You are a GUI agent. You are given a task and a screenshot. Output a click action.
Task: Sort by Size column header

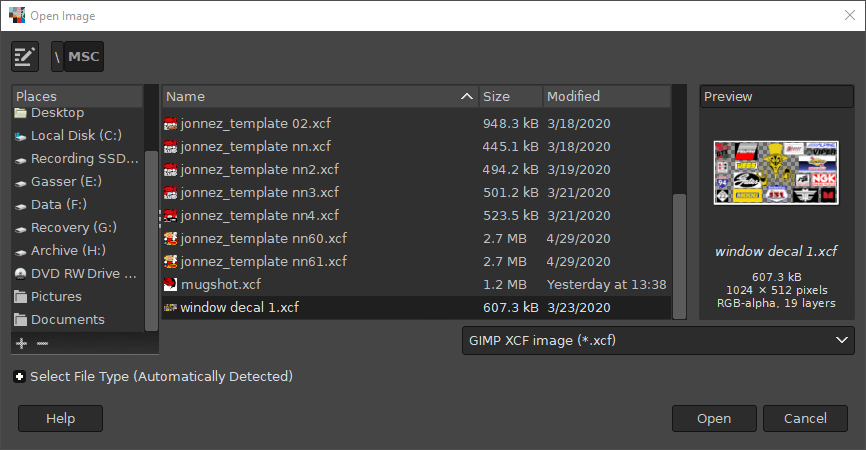[x=510, y=97]
